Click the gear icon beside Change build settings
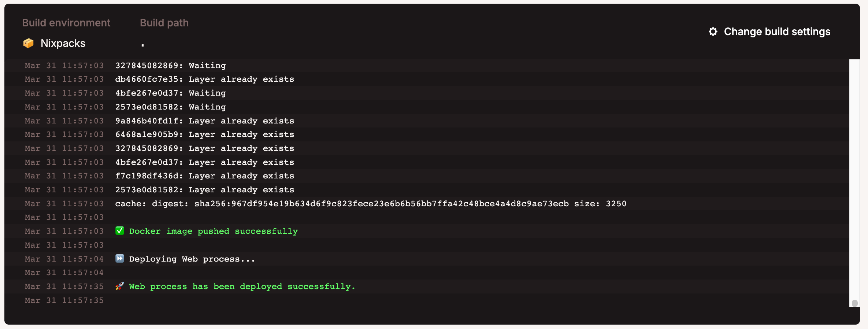The height and width of the screenshot is (329, 868). pyautogui.click(x=713, y=32)
